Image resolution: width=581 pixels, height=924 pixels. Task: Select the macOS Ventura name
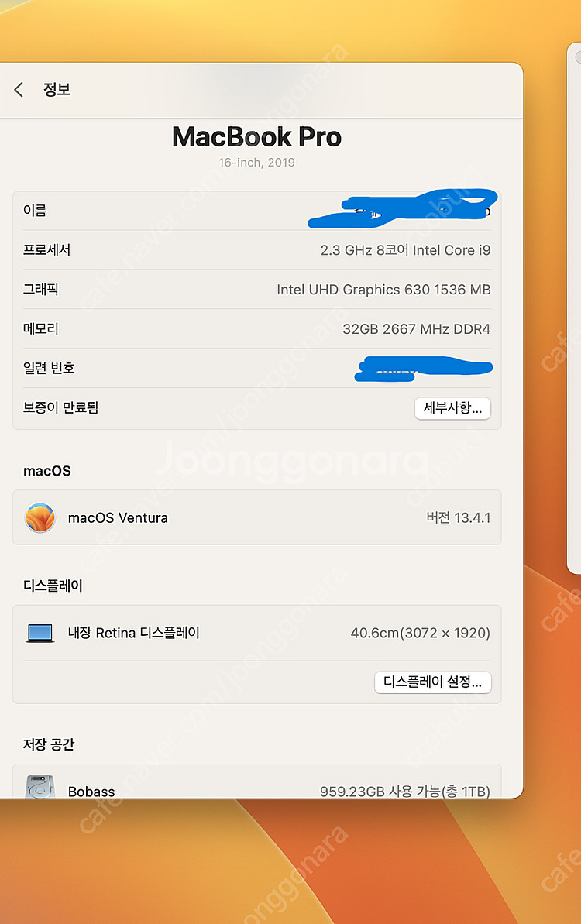(x=118, y=517)
